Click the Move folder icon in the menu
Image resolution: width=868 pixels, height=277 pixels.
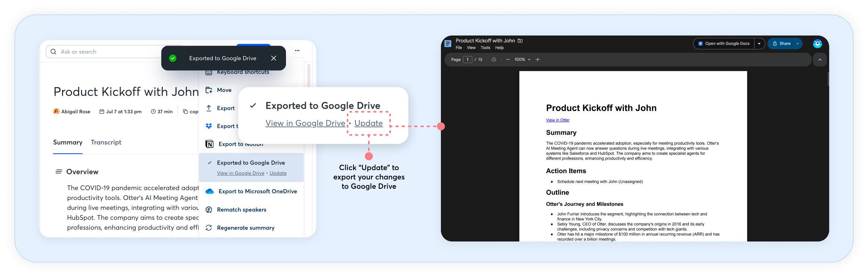(209, 90)
